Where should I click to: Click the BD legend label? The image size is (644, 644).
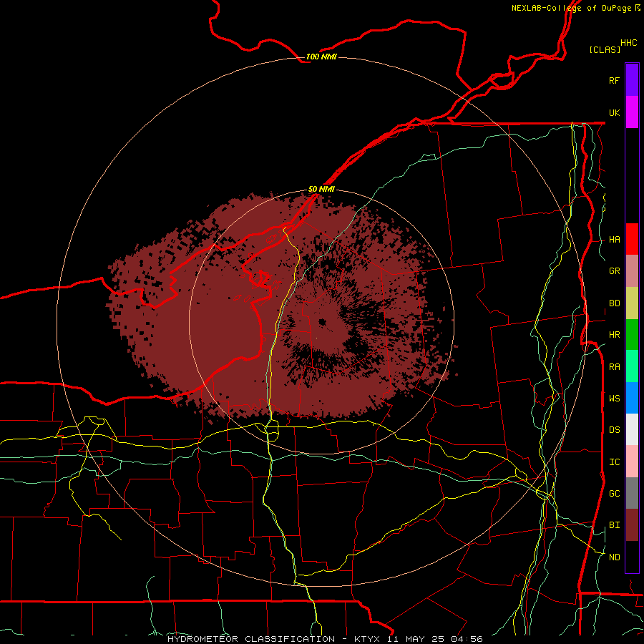coord(614,303)
